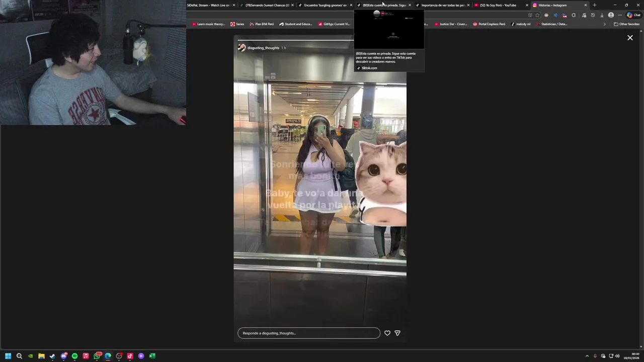Viewport: 644px width, 362px height.
Task: Open the 'GitHyp: Current Vi...' bookmark
Action: pos(334,24)
